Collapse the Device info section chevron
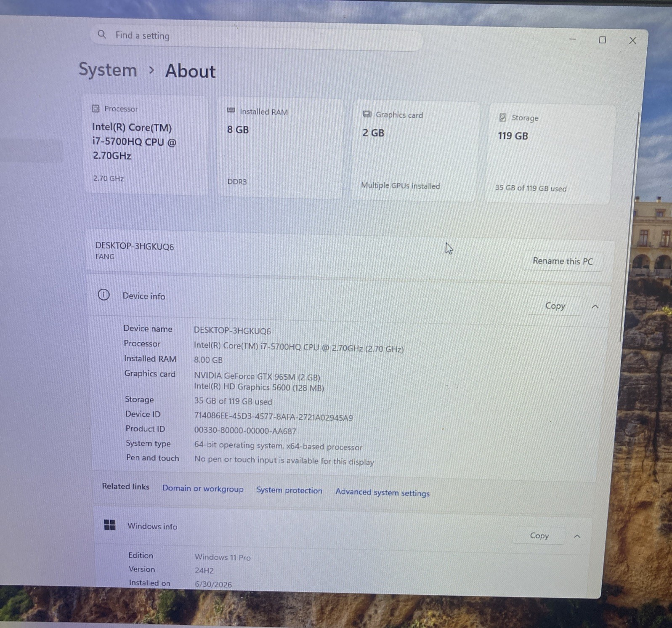Image resolution: width=672 pixels, height=628 pixels. point(595,306)
